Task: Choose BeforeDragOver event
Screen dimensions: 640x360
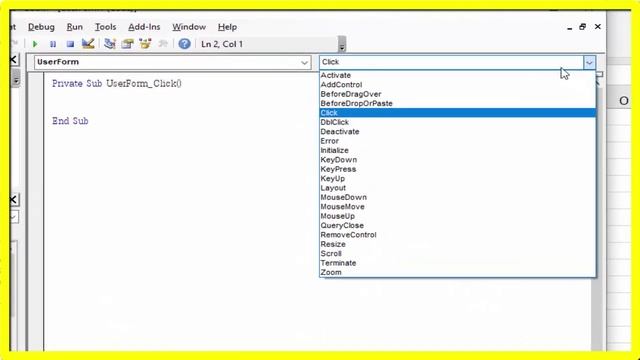Action: tap(458, 94)
